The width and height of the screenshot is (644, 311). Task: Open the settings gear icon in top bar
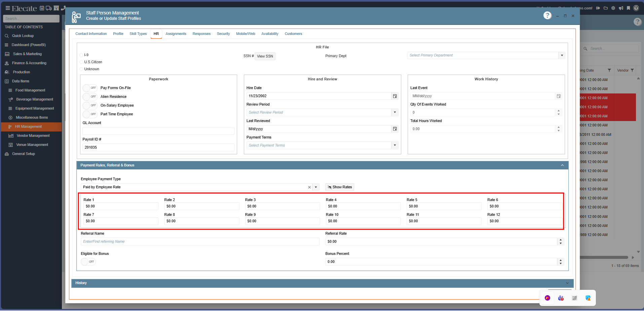click(x=613, y=8)
